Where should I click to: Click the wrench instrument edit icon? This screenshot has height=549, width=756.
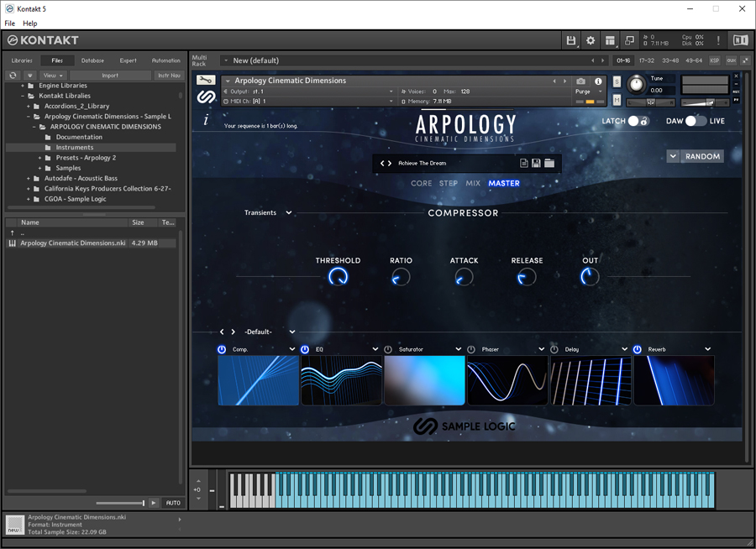click(x=206, y=80)
